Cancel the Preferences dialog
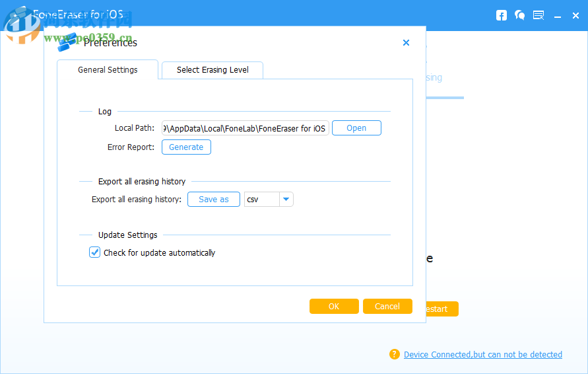The image size is (588, 374). (x=387, y=307)
